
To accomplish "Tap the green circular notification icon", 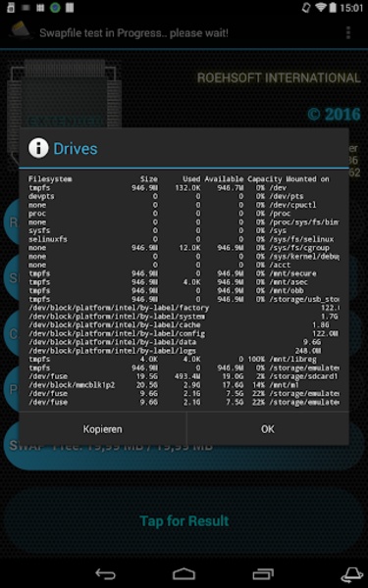I will [x=55, y=8].
